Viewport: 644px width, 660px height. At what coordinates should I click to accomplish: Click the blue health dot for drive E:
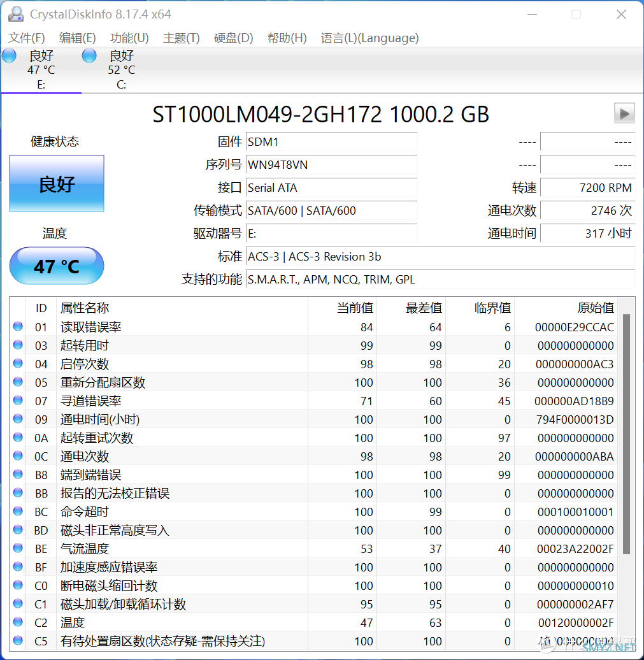click(9, 55)
